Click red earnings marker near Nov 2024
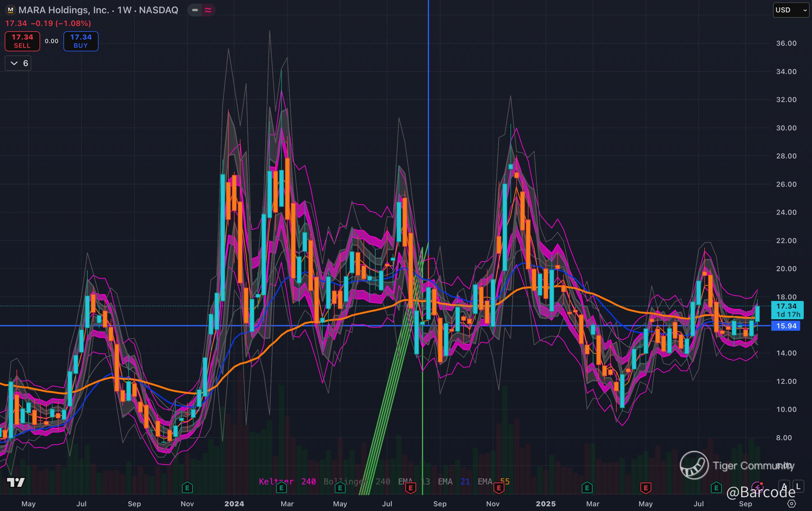This screenshot has height=511, width=812. [498, 488]
